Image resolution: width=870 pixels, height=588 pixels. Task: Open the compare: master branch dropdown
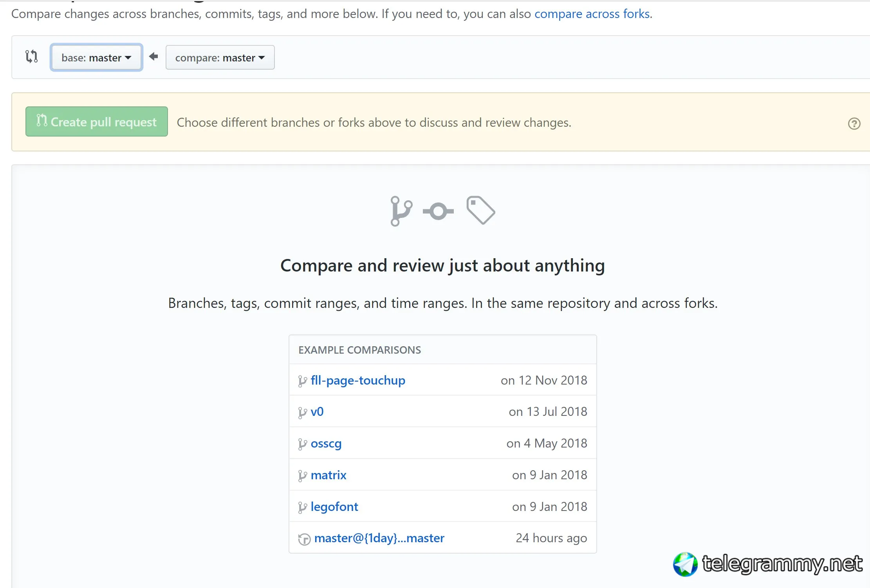(220, 58)
